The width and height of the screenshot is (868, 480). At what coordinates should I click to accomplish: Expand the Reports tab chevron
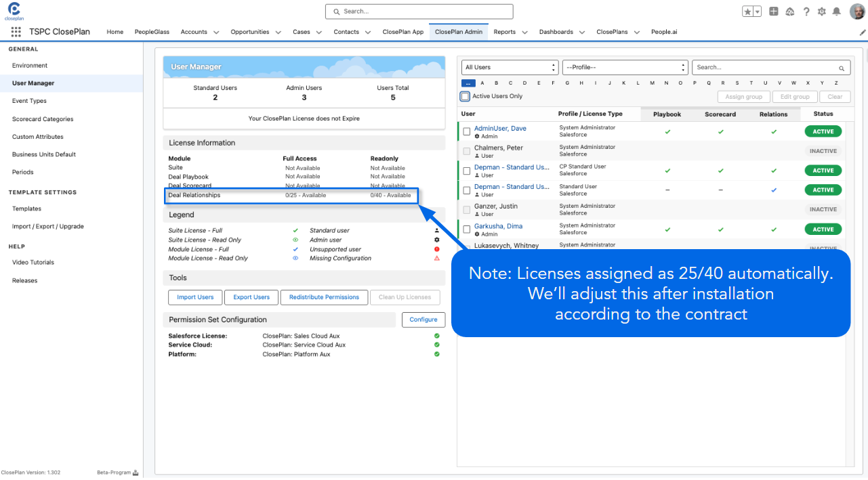524,32
